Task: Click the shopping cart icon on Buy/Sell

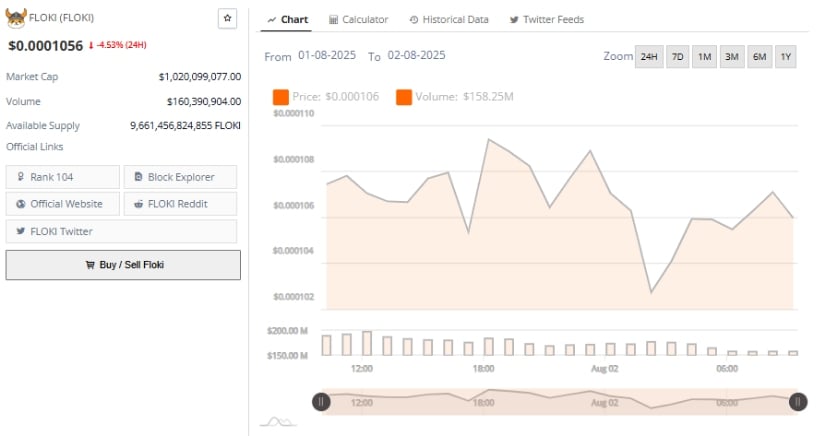Action: click(x=90, y=265)
